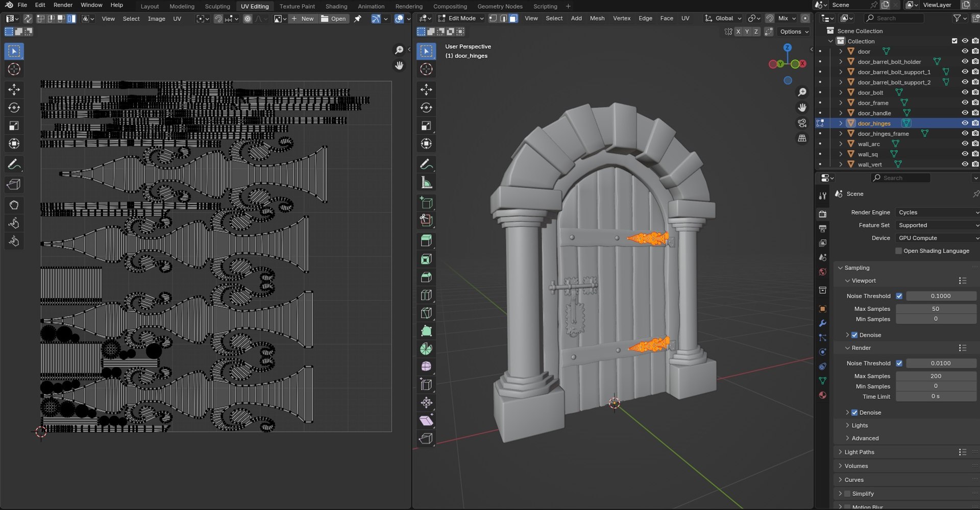Image resolution: width=980 pixels, height=510 pixels.
Task: Enable Open Shading Language checkbox
Action: [898, 251]
